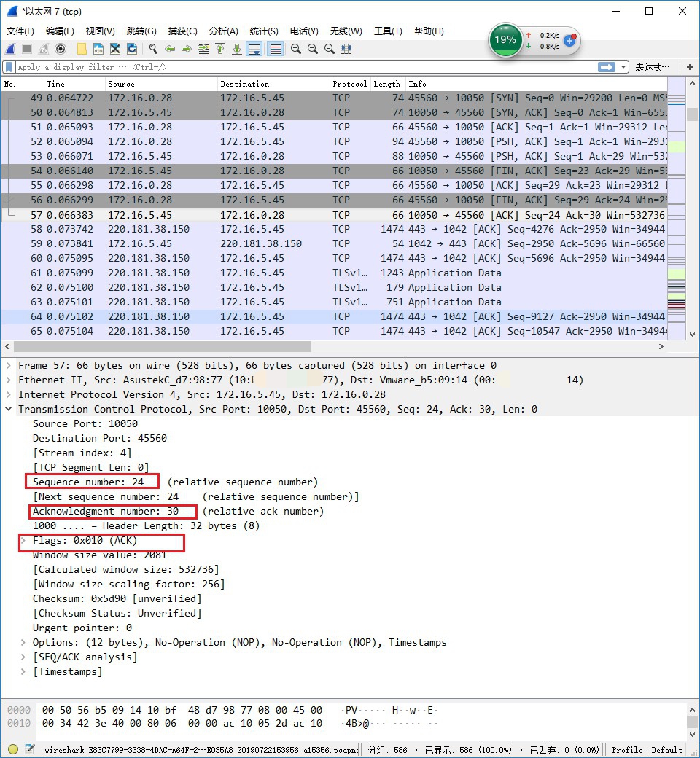
Task: Click the resize columns icon
Action: pyautogui.click(x=346, y=49)
